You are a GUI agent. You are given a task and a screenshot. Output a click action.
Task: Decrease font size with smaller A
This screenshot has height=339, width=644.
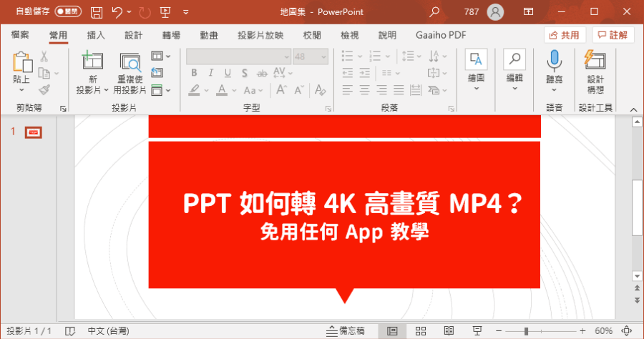[x=299, y=89]
